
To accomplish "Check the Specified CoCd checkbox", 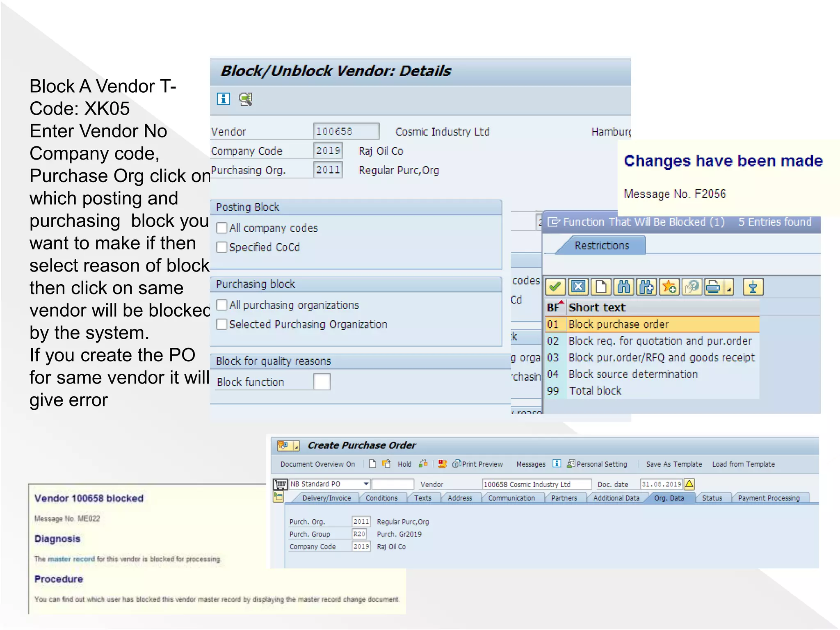I will (221, 247).
